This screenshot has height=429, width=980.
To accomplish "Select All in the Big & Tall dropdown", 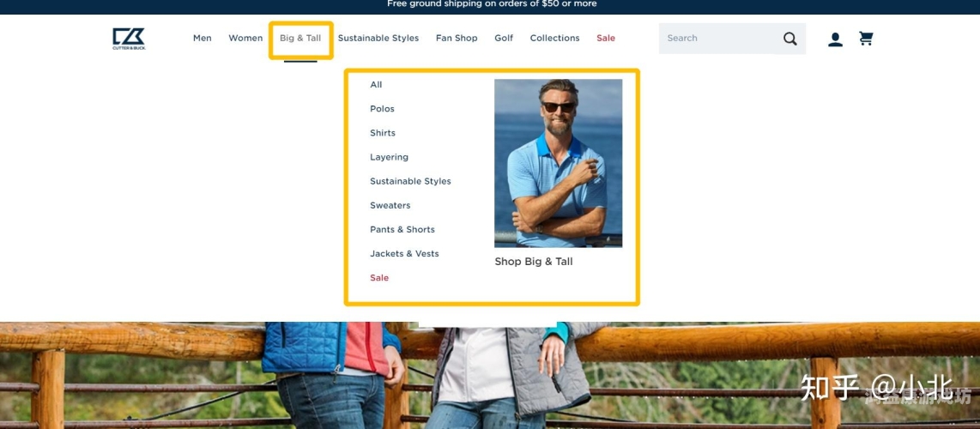I will tap(376, 85).
